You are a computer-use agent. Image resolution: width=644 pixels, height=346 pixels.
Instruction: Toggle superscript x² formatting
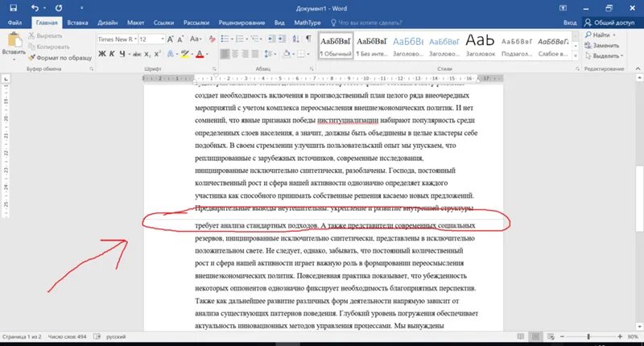point(158,54)
